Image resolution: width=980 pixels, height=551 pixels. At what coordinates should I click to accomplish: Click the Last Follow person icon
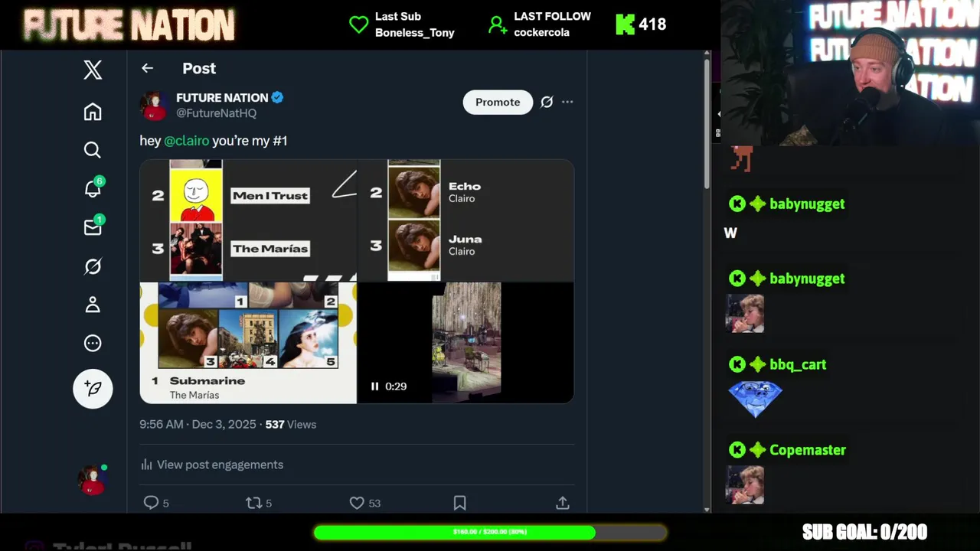(x=498, y=24)
